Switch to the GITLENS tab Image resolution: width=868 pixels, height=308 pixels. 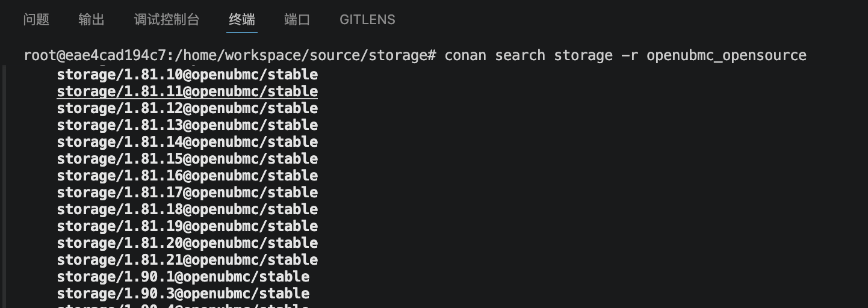click(x=367, y=19)
